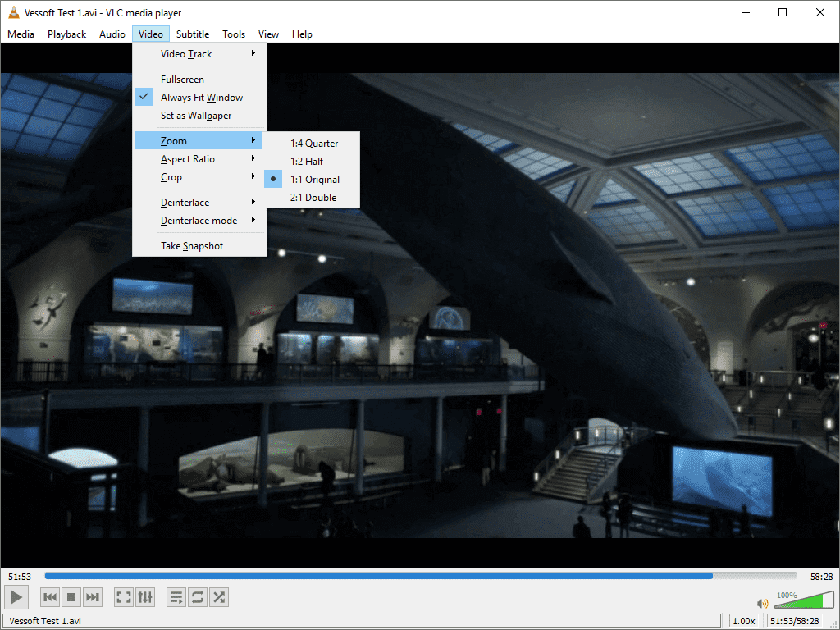Expand the Deinterlace mode submenu
Image resolution: width=840 pixels, height=630 pixels.
tap(199, 221)
